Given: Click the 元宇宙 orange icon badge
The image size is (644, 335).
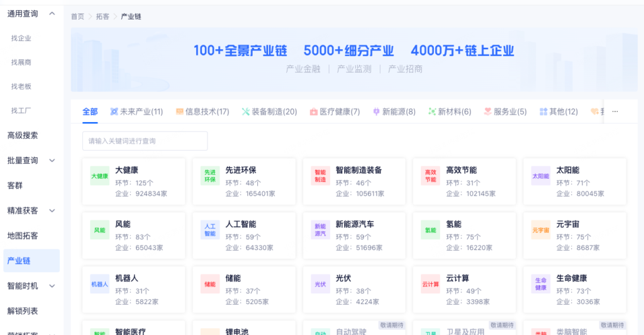Looking at the screenshot, I should (x=541, y=230).
